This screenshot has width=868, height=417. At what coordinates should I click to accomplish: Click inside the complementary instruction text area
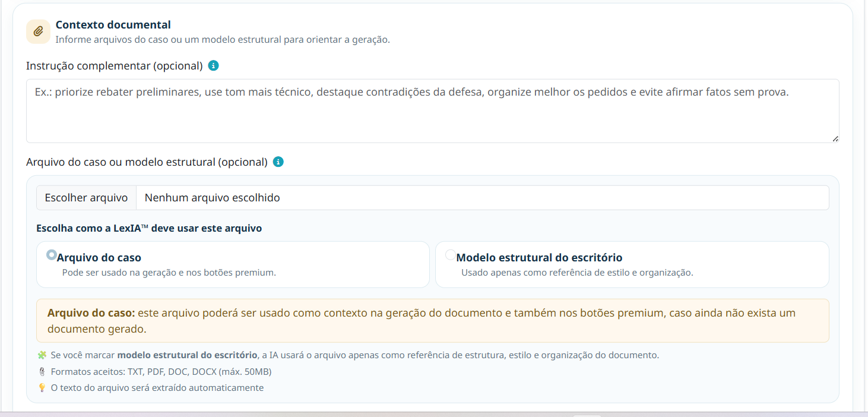point(432,110)
